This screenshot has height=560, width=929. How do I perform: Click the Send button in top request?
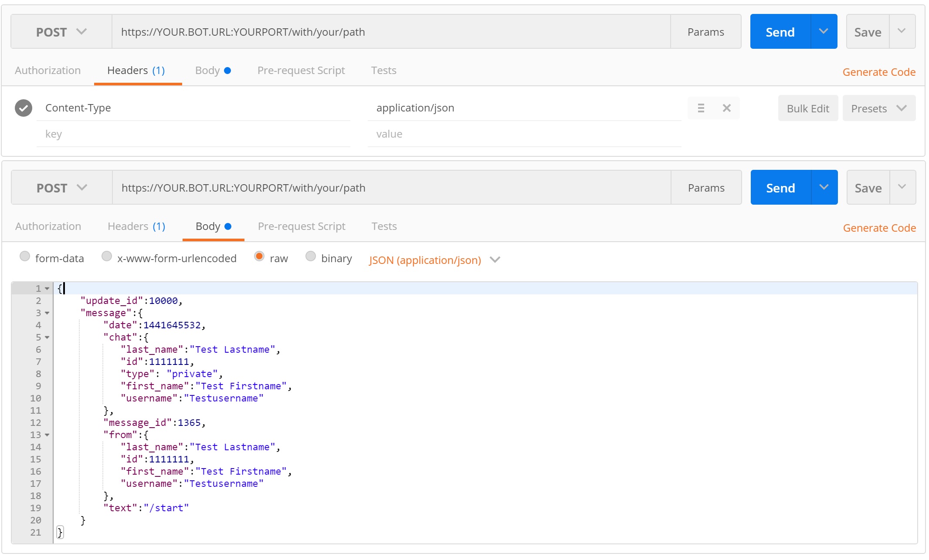(x=780, y=31)
